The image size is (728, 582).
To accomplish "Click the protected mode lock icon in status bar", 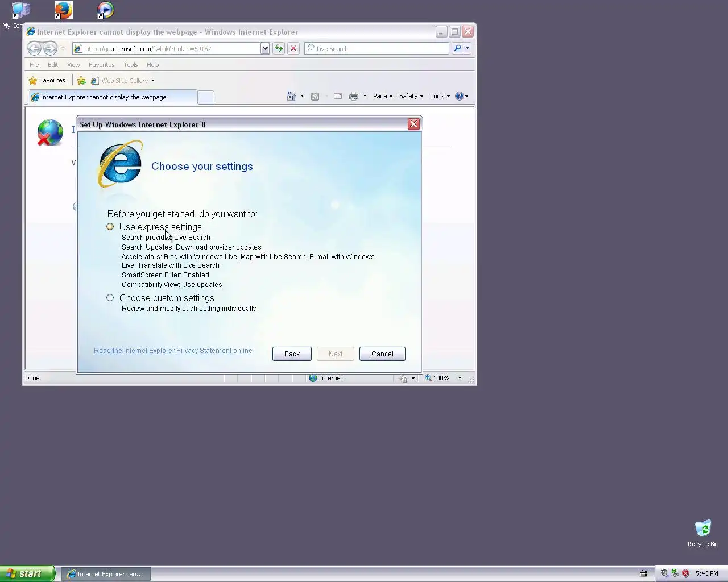I will click(x=403, y=379).
